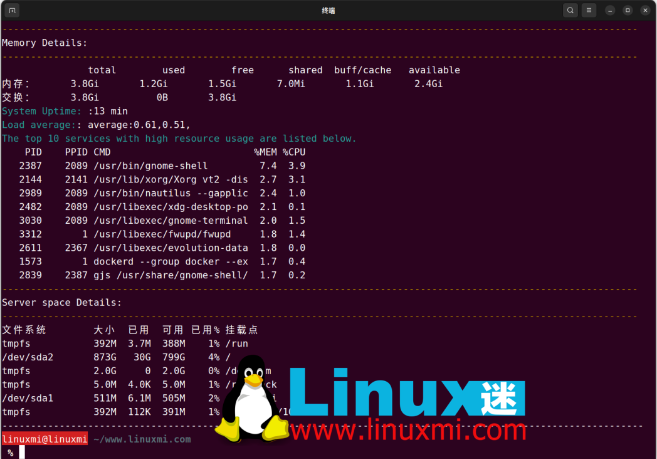Screen dimensions: 657x459
Task: Click the %MEM column header
Action: pyautogui.click(x=265, y=152)
